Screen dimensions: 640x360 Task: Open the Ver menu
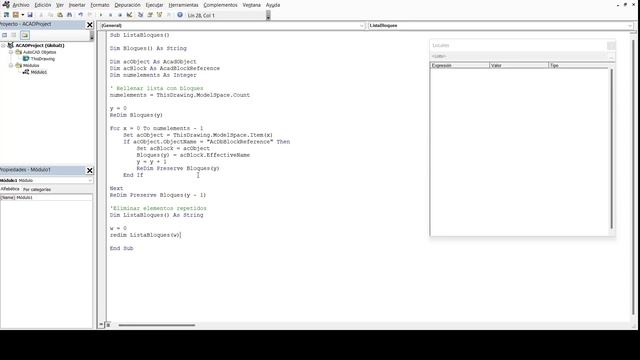pos(60,5)
